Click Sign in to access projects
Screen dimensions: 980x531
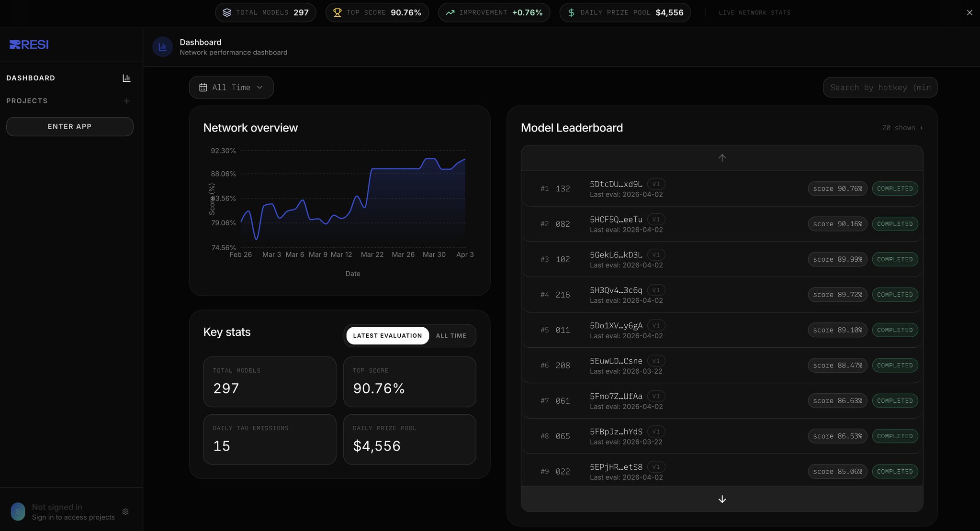click(73, 517)
